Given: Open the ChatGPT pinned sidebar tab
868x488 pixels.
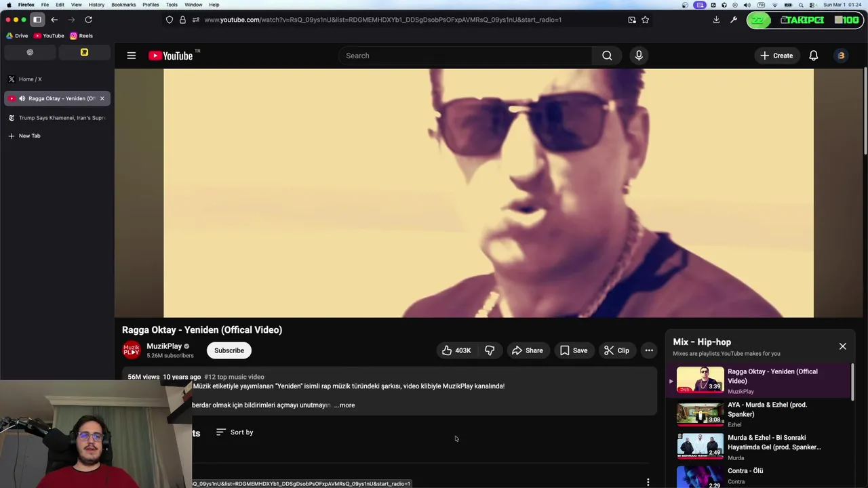Looking at the screenshot, I should tap(30, 52).
